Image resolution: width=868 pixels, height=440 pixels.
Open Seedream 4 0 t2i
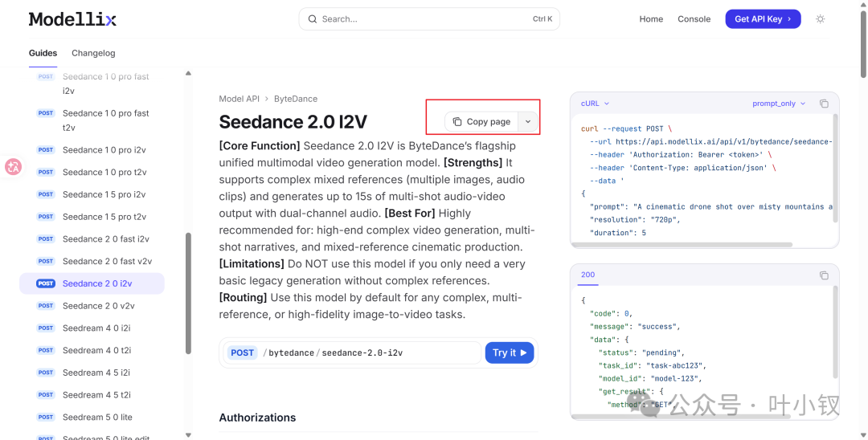pyautogui.click(x=92, y=350)
